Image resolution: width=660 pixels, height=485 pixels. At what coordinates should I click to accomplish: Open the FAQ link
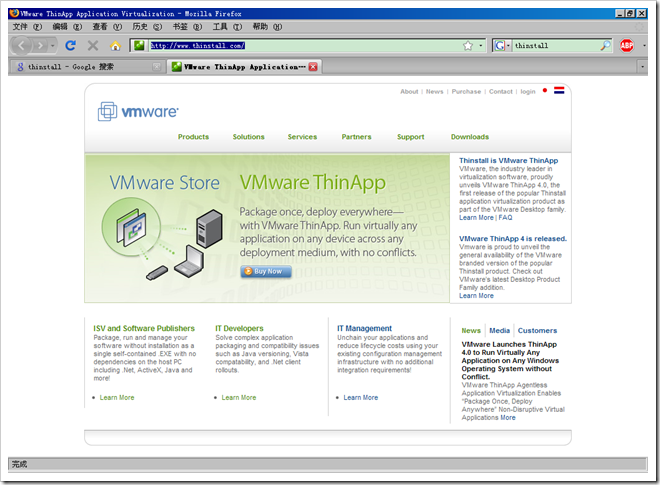pos(505,218)
